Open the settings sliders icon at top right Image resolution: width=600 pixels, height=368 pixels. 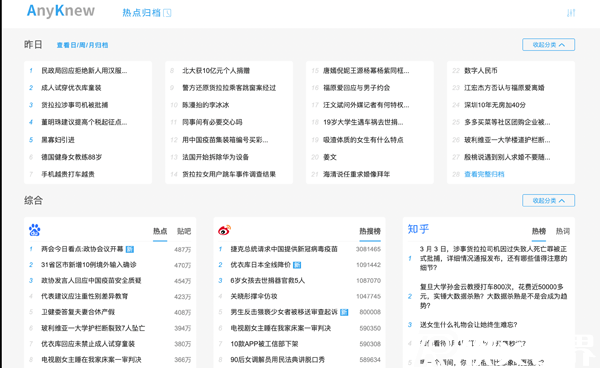[x=571, y=13]
